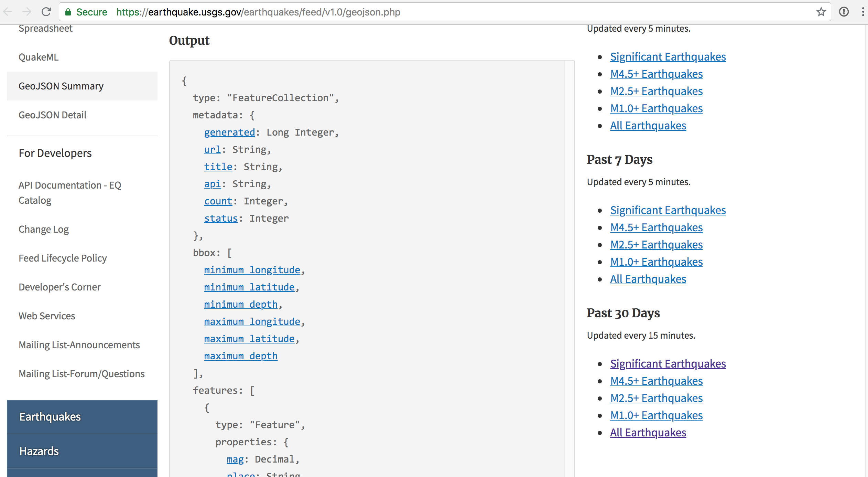Open the Change Log page
The height and width of the screenshot is (477, 868).
pyautogui.click(x=43, y=229)
